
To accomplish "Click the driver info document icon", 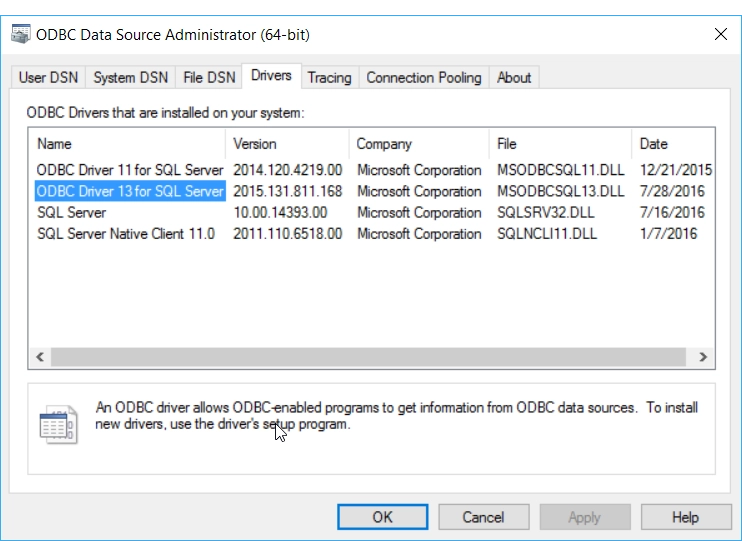I will (58, 424).
